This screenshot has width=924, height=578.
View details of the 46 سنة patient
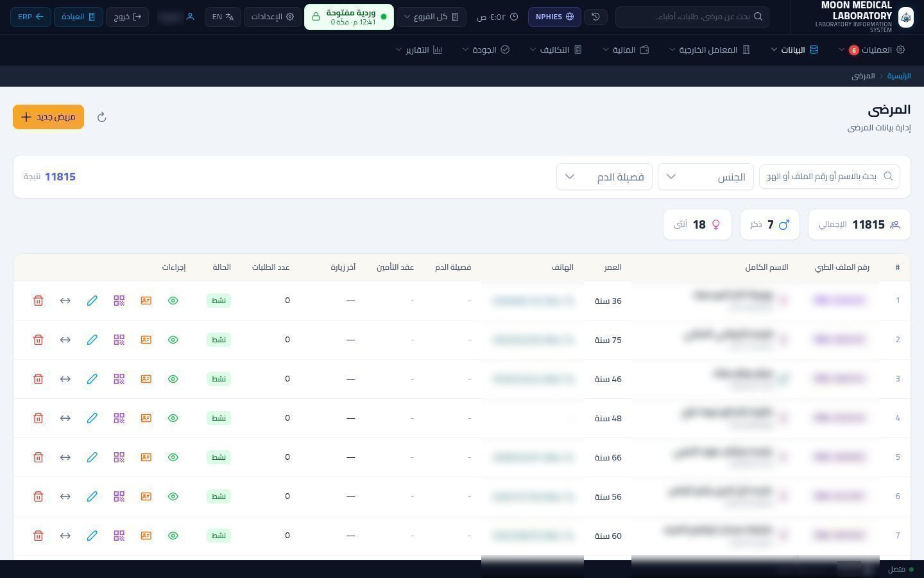[173, 379]
